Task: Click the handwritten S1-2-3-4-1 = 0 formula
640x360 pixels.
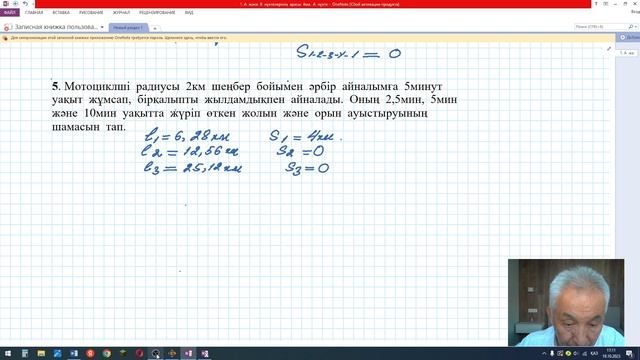Action: click(x=349, y=53)
